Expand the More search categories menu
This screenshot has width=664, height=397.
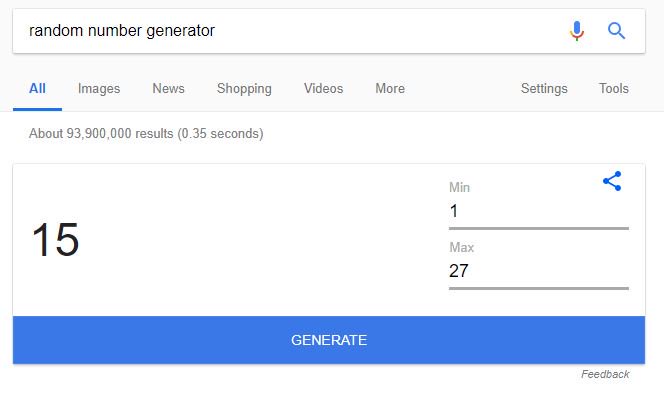coord(390,88)
